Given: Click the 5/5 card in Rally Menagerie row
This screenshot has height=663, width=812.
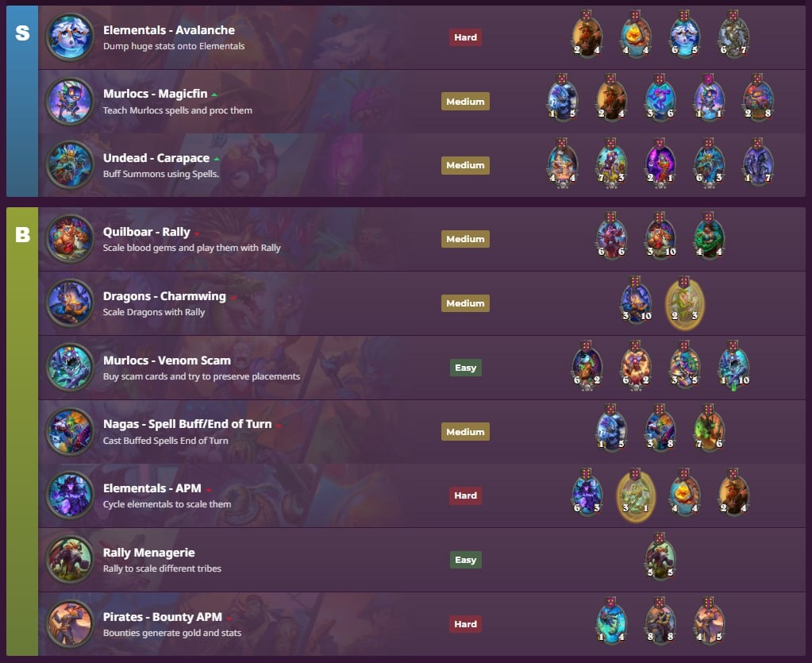Looking at the screenshot, I should (x=660, y=557).
